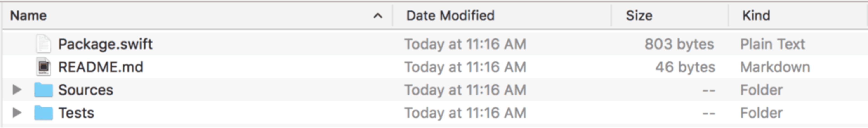Sort by the Date Modified column header

(450, 16)
